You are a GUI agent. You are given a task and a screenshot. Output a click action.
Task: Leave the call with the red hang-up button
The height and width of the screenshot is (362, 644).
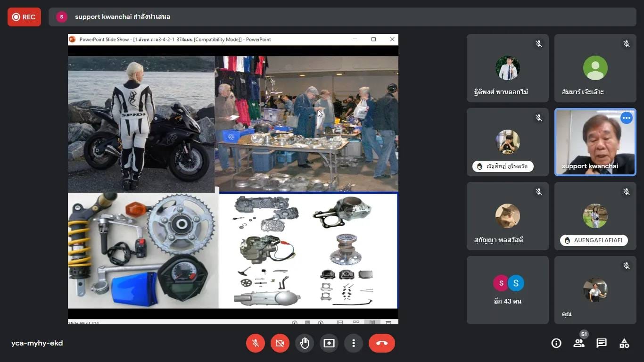click(x=382, y=343)
